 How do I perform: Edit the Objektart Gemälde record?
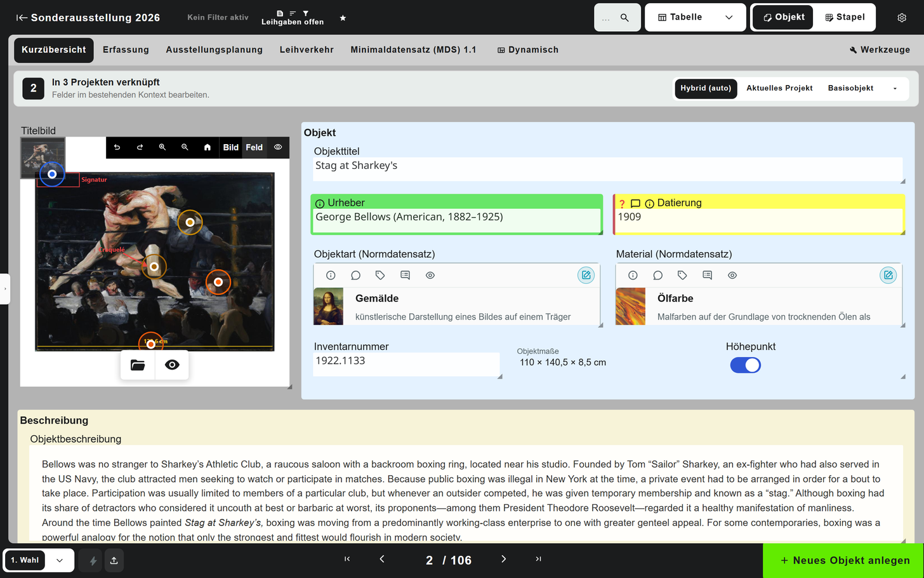click(586, 275)
